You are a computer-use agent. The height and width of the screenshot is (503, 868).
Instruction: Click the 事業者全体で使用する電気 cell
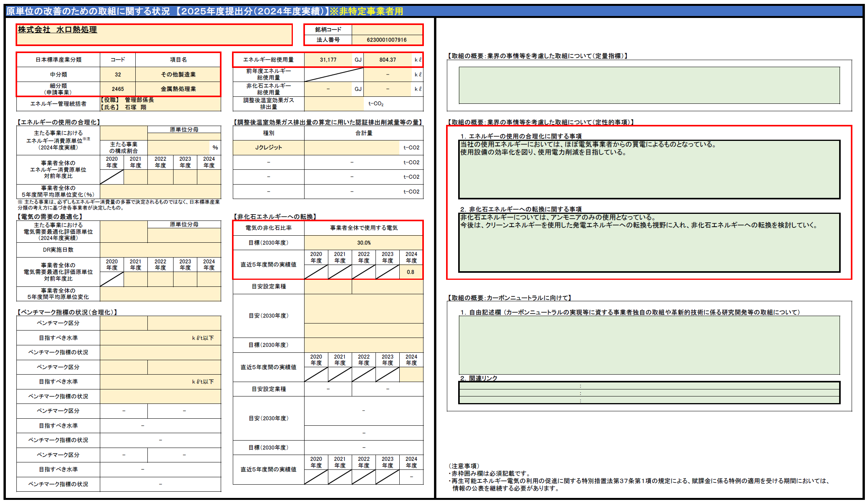point(363,228)
